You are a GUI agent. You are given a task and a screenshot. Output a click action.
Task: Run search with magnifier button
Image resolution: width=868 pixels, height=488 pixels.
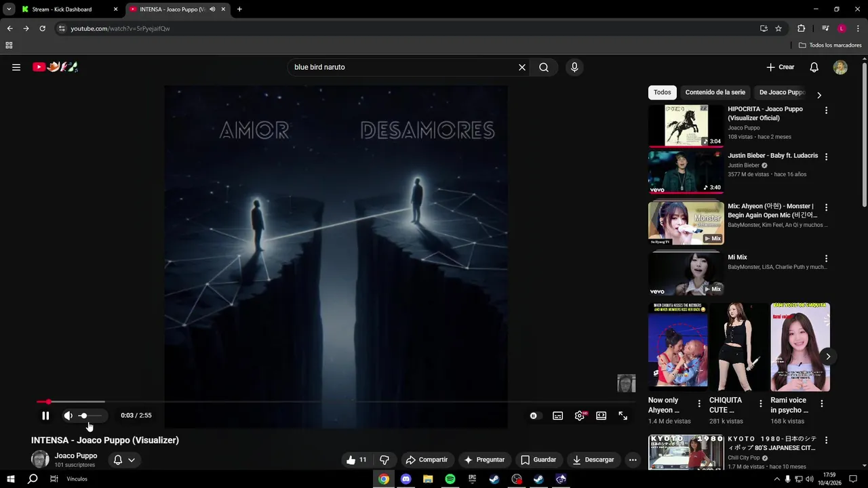point(544,67)
